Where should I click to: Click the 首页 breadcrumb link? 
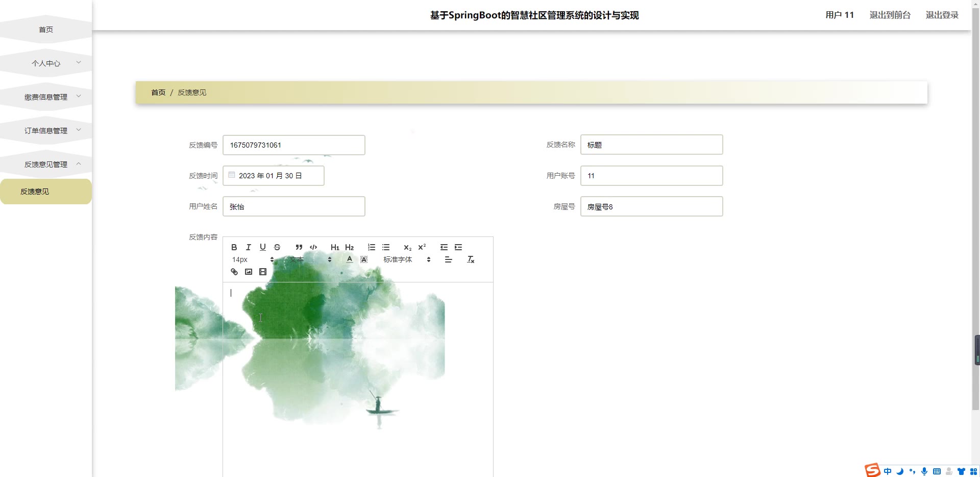point(158,92)
